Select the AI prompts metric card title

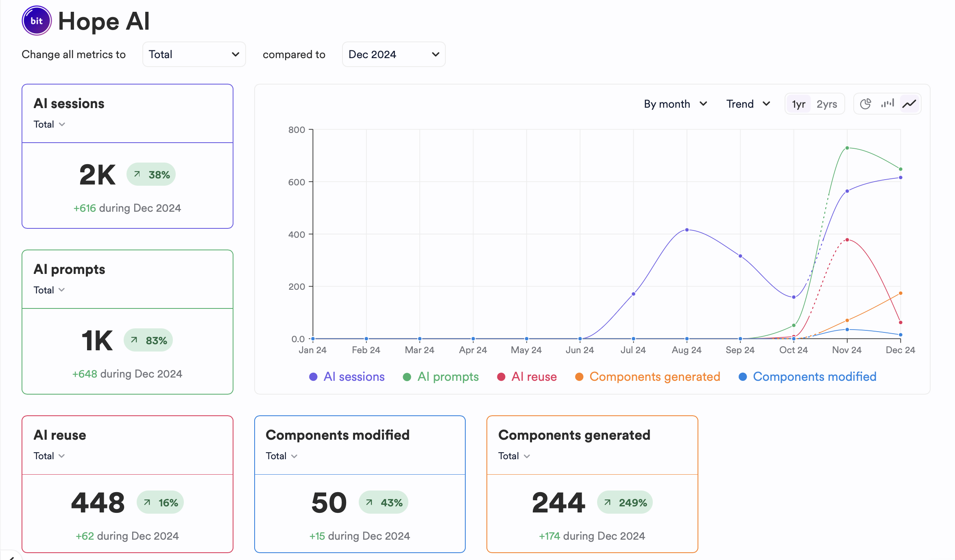coord(69,269)
